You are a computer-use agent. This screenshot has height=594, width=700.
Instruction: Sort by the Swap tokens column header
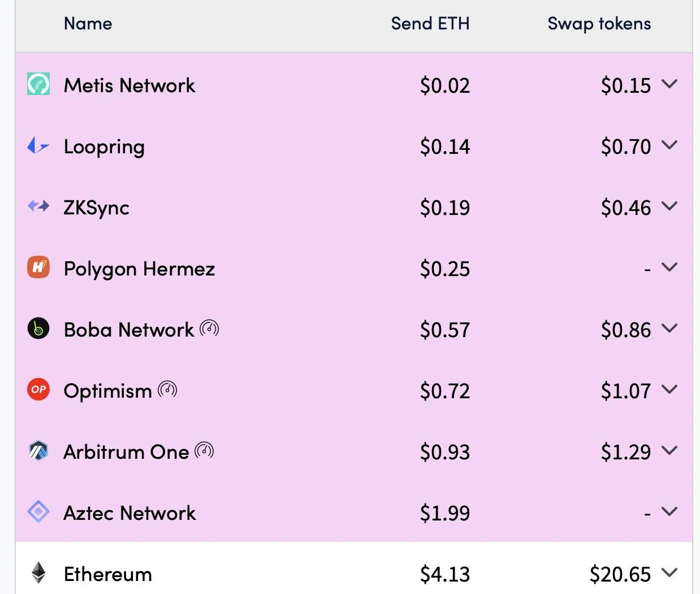[599, 24]
